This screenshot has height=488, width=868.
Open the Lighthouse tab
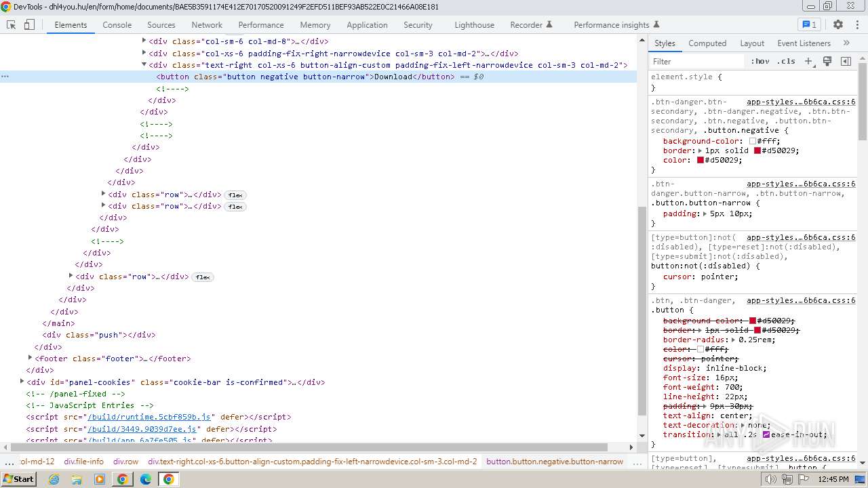point(474,24)
